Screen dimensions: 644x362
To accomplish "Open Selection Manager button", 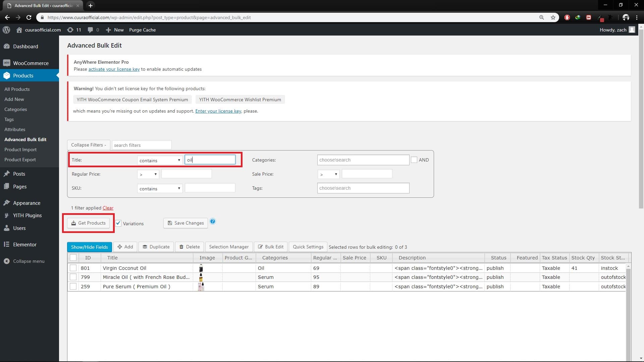I will pyautogui.click(x=229, y=247).
